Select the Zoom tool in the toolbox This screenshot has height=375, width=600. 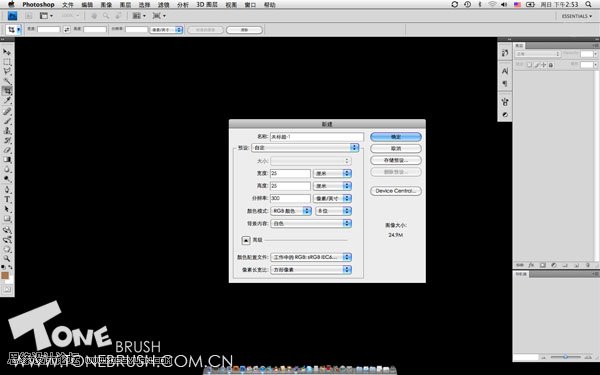pos(7,259)
